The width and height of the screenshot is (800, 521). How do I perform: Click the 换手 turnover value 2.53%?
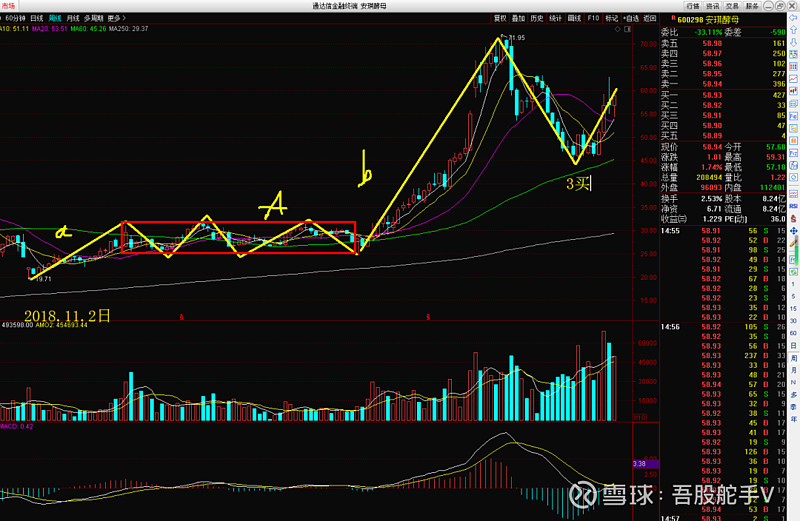[711, 199]
